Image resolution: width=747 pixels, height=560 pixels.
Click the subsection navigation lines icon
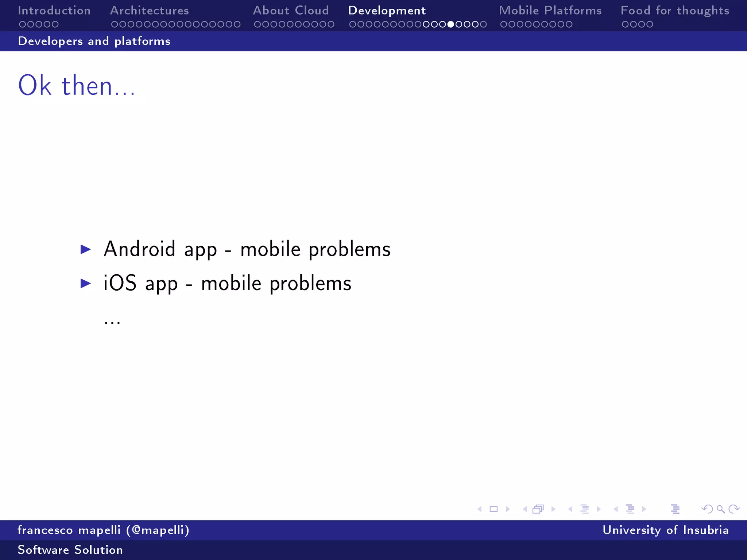click(x=585, y=509)
